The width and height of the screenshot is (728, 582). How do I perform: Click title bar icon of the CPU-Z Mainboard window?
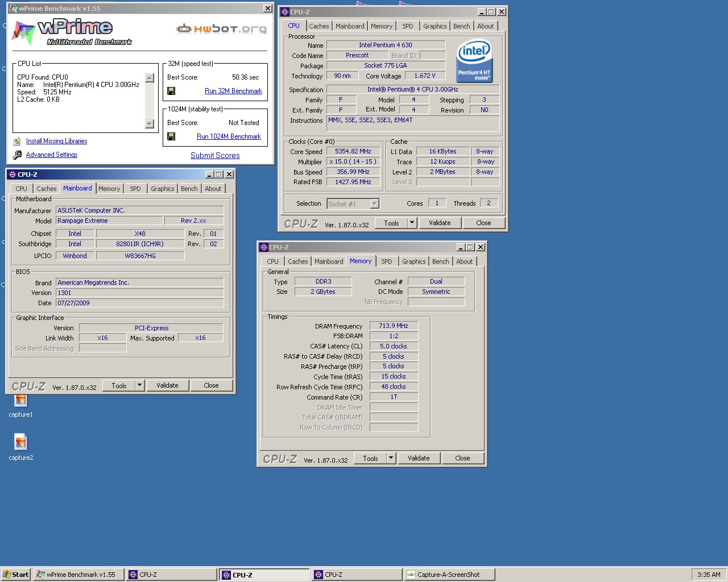[13, 174]
